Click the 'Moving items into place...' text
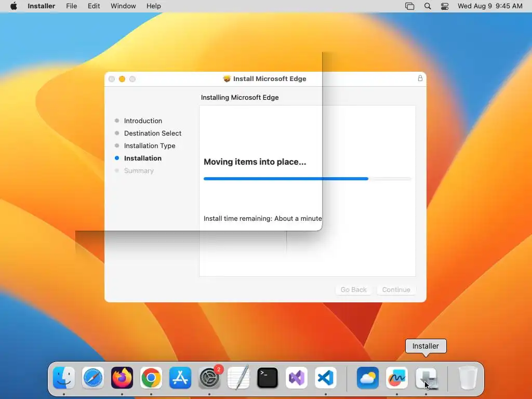This screenshot has width=532, height=399. pyautogui.click(x=255, y=162)
